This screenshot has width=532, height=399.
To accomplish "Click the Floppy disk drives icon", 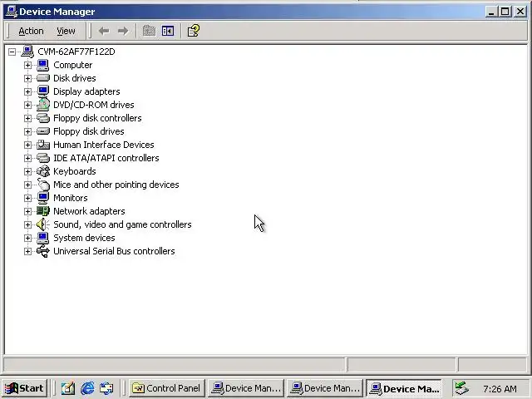I will pyautogui.click(x=43, y=131).
